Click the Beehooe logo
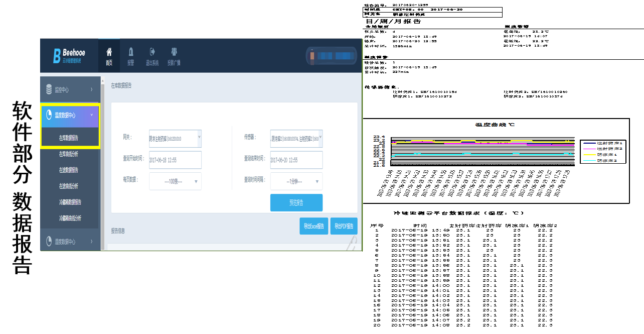 click(x=69, y=55)
